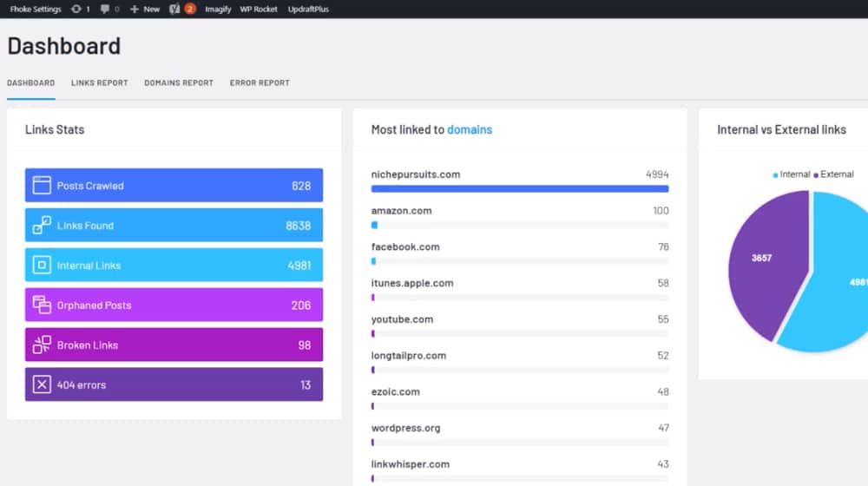Follow the blue domains link in heading

coord(470,129)
